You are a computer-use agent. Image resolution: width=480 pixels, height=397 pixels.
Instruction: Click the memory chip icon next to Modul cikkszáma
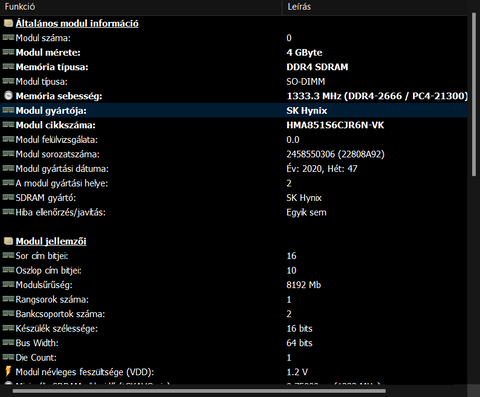click(x=8, y=125)
